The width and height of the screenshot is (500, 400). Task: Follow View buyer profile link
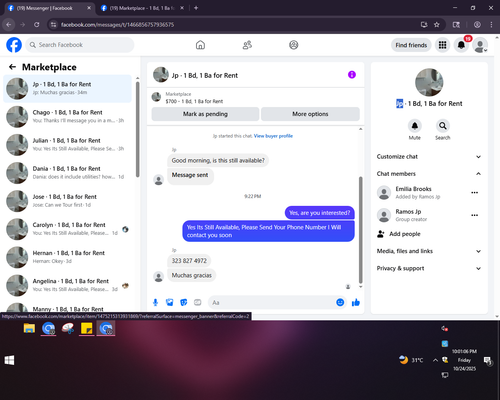[273, 136]
